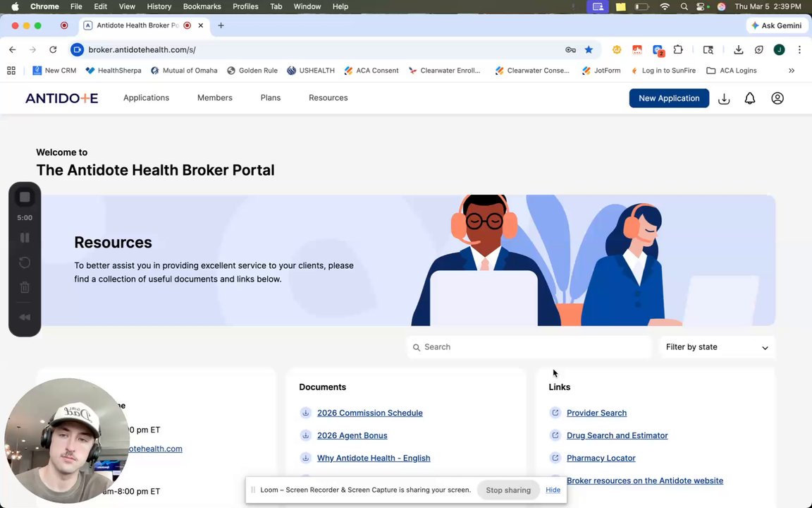Screen dimensions: 812x508
Task: Open the ACA Logins bookmark folder
Action: click(732, 71)
